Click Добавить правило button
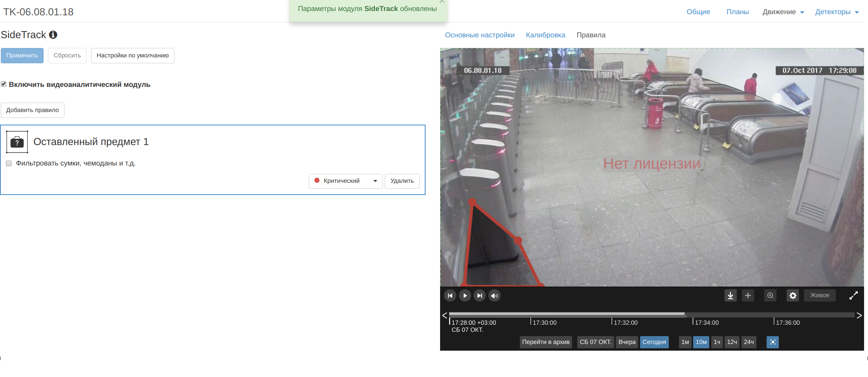Image resolution: width=868 pixels, height=377 pixels. tap(33, 110)
